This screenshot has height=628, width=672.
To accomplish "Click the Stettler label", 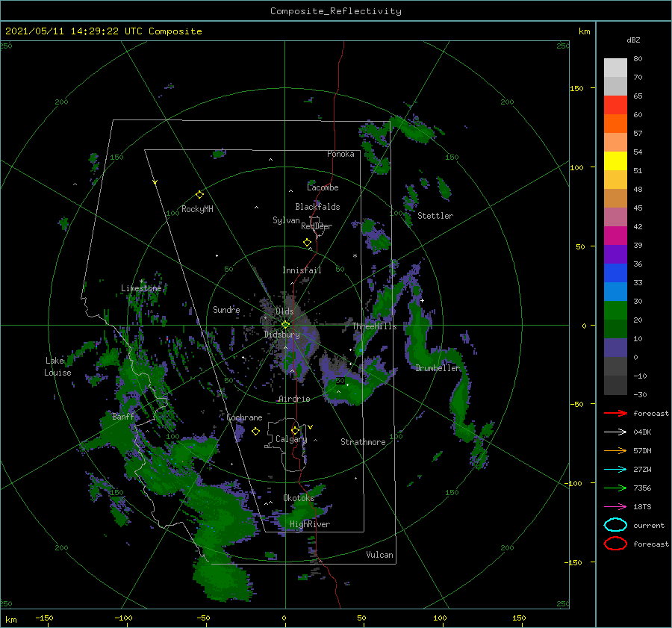I will click(x=435, y=216).
